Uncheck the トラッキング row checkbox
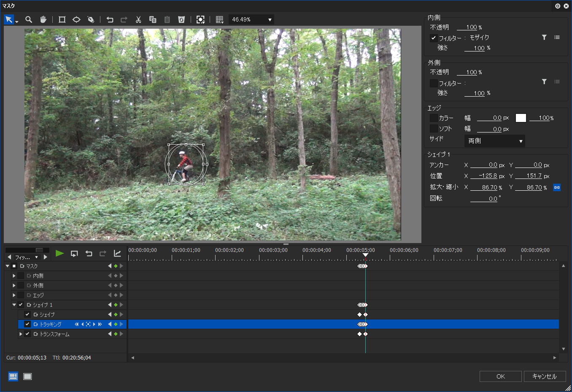This screenshot has width=572, height=392. pos(27,324)
